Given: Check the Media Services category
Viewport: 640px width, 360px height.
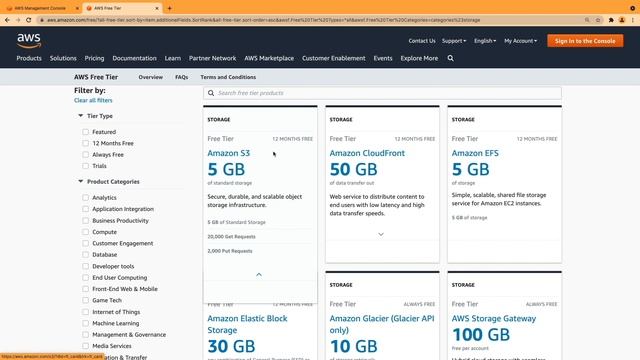Looking at the screenshot, I should pyautogui.click(x=85, y=346).
